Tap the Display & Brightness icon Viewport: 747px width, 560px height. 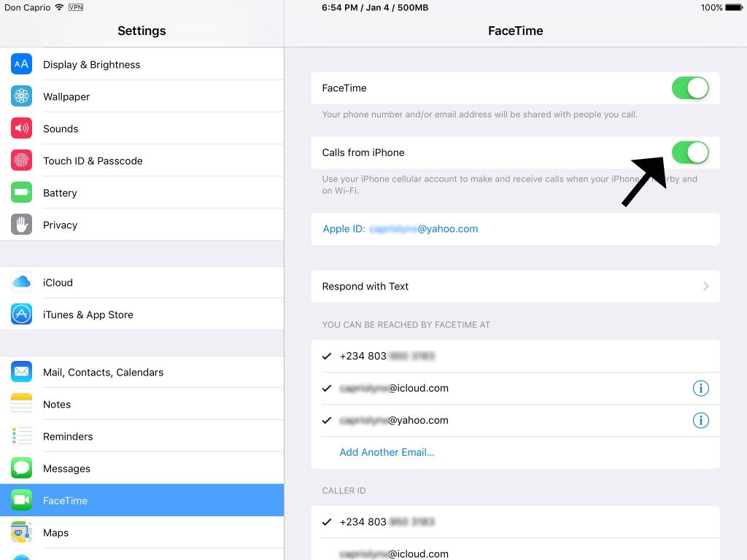pyautogui.click(x=21, y=64)
